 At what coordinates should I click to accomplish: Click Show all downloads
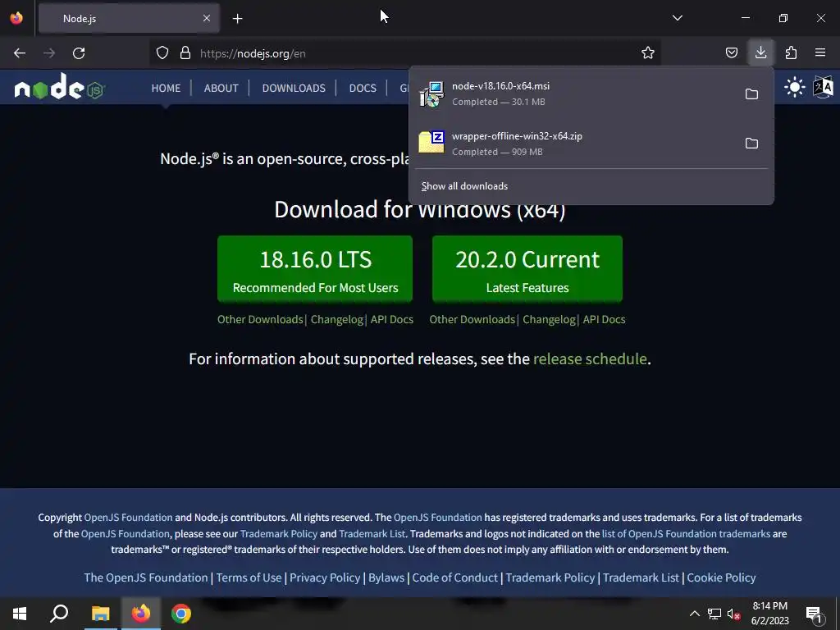464,186
